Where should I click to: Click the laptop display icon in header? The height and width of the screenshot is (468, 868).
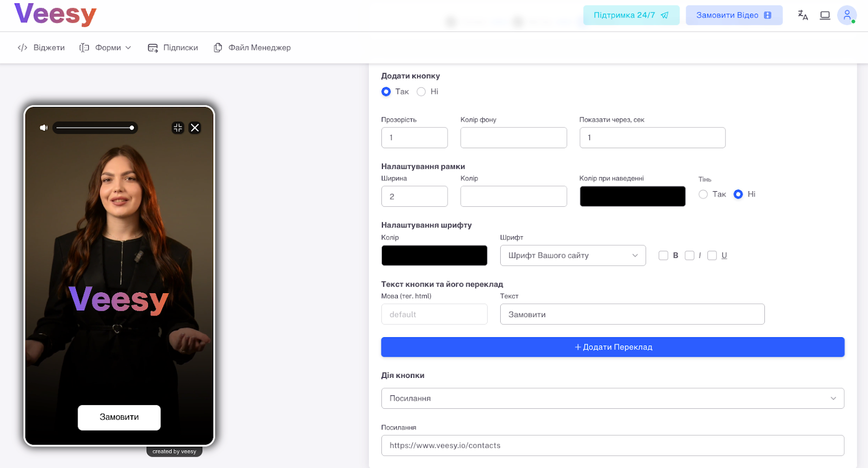coord(825,15)
